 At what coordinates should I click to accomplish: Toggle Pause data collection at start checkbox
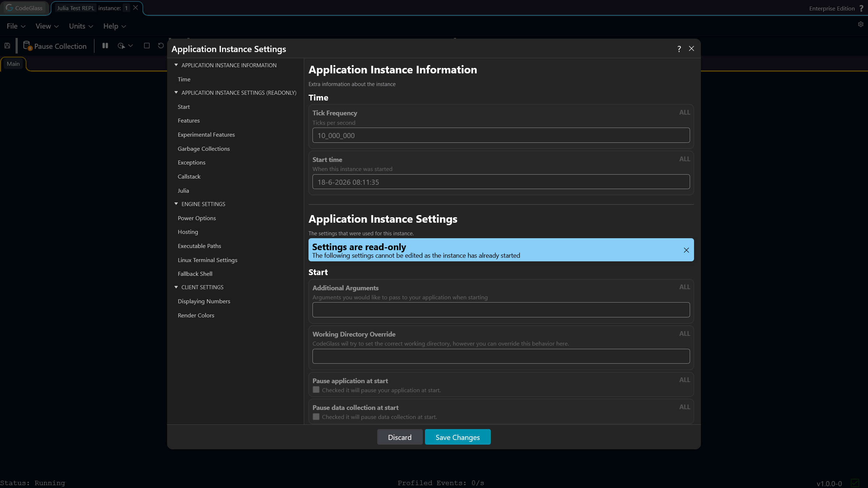click(316, 417)
